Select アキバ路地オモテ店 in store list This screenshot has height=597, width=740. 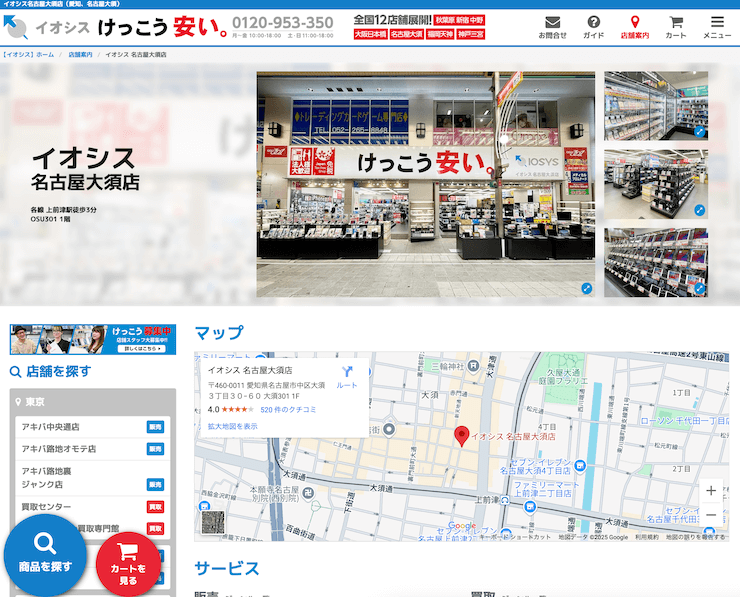(x=92, y=449)
